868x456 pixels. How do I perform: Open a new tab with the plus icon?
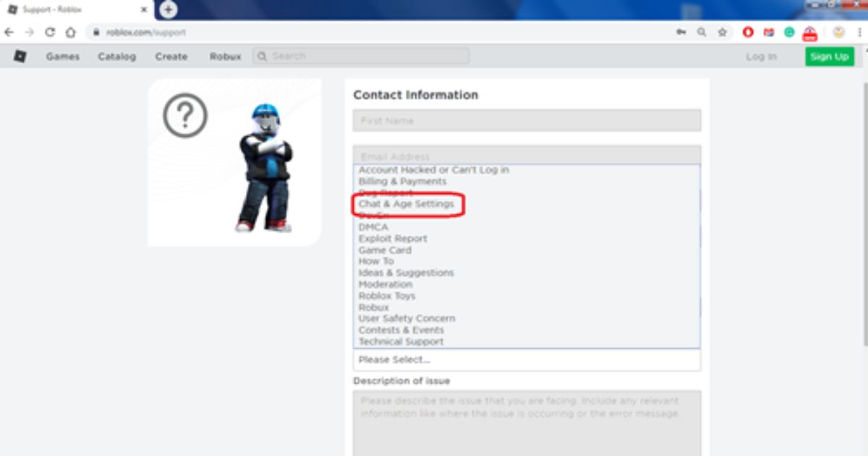[x=169, y=9]
